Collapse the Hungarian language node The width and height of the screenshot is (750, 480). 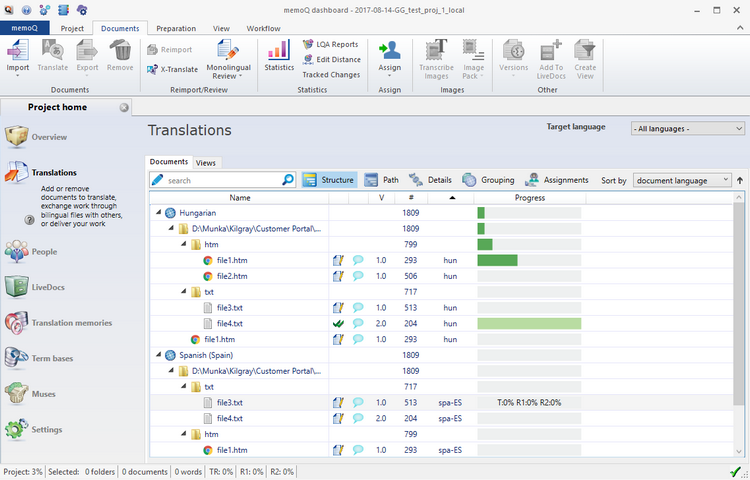pyautogui.click(x=157, y=213)
